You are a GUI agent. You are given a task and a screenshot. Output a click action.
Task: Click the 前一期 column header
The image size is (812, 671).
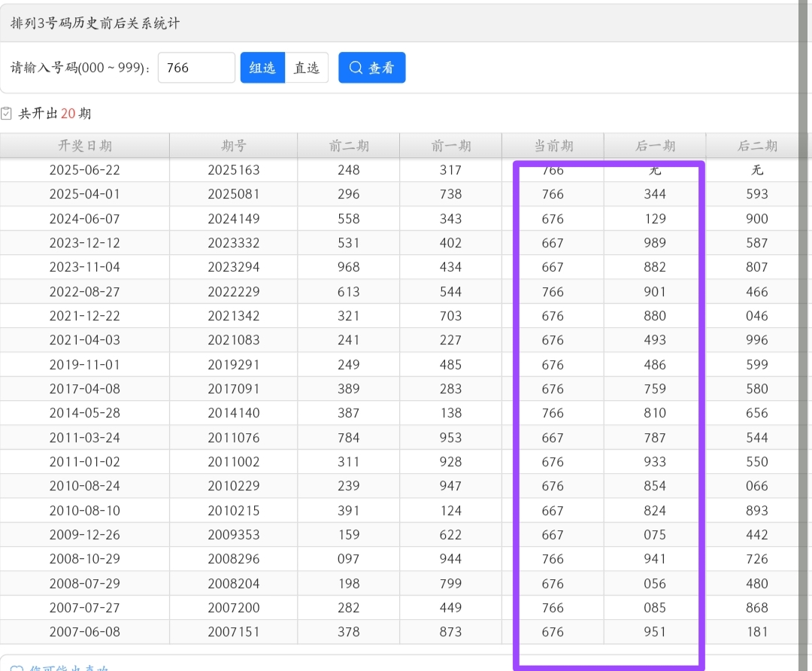coord(450,146)
